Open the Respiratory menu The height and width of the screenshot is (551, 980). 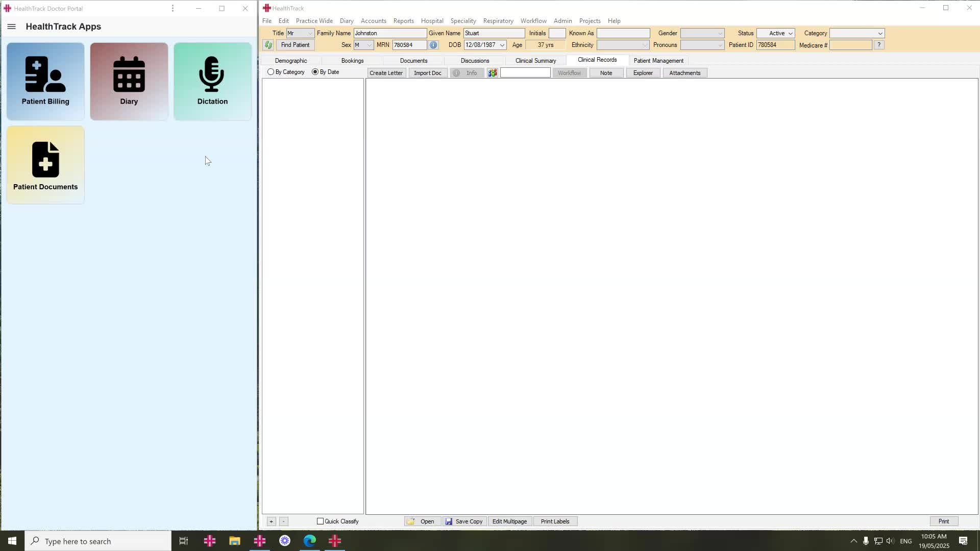(x=498, y=21)
